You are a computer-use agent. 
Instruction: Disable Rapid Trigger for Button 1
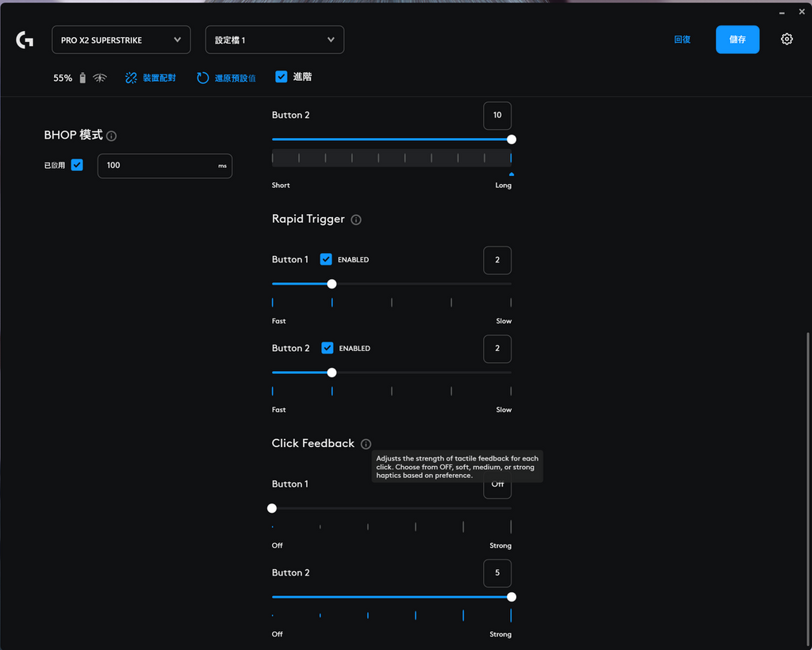click(326, 259)
